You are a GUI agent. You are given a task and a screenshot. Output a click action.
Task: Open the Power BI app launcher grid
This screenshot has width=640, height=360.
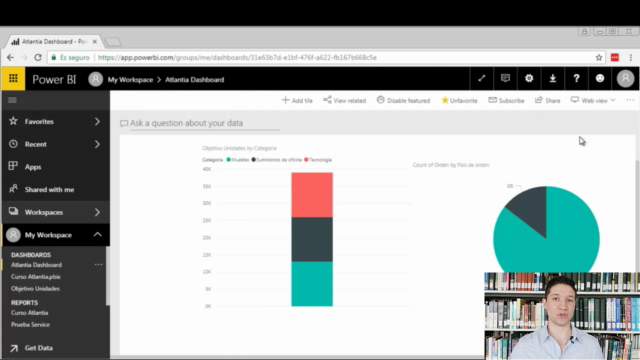13,78
